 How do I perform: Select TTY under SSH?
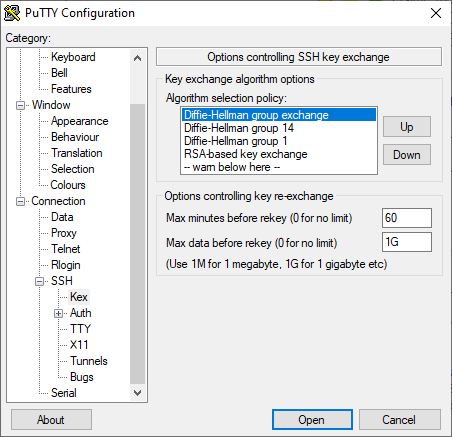point(80,329)
